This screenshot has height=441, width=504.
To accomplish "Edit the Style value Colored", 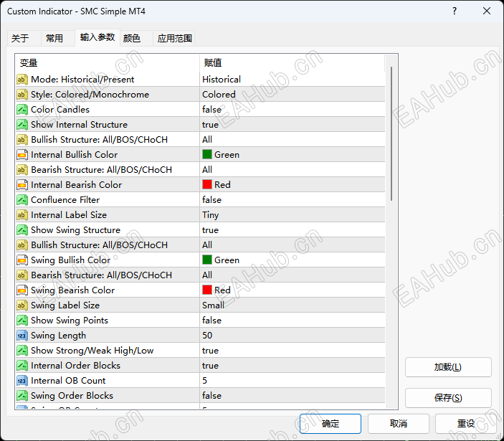I will (293, 95).
